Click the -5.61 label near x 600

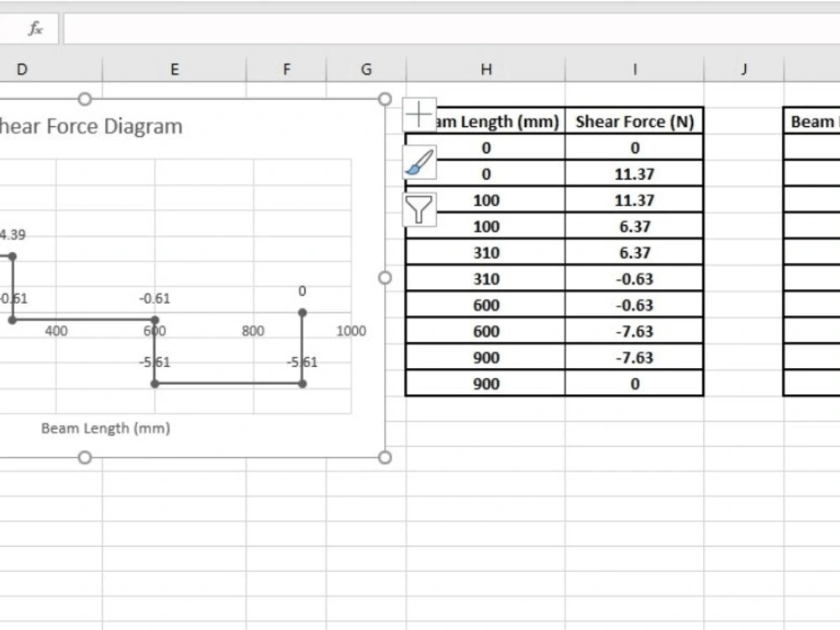tap(155, 363)
